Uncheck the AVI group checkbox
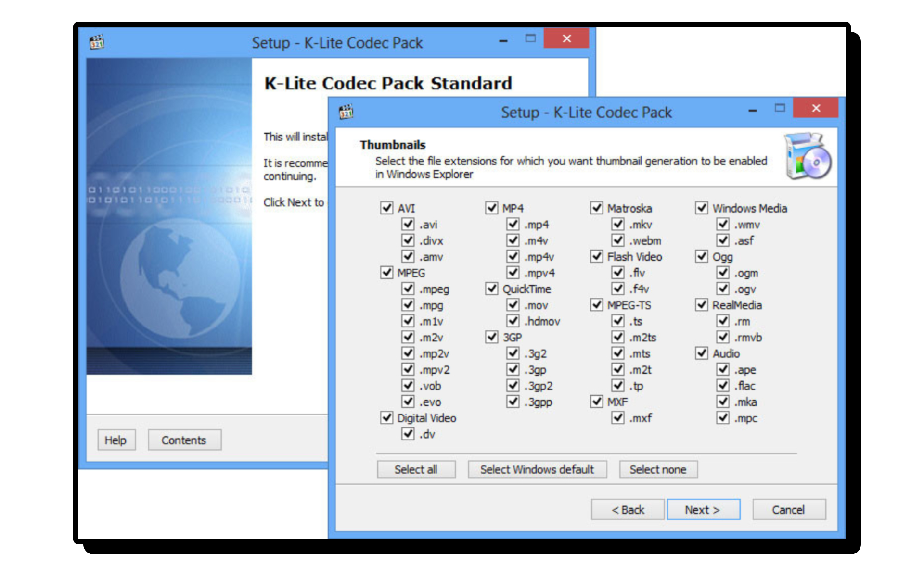The image size is (924, 578). (x=386, y=208)
